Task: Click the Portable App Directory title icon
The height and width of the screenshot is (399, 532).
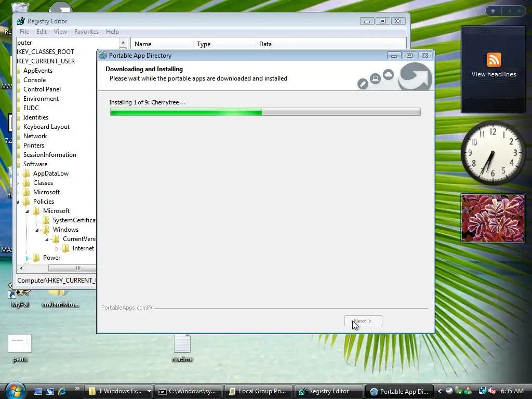Action: click(x=103, y=55)
